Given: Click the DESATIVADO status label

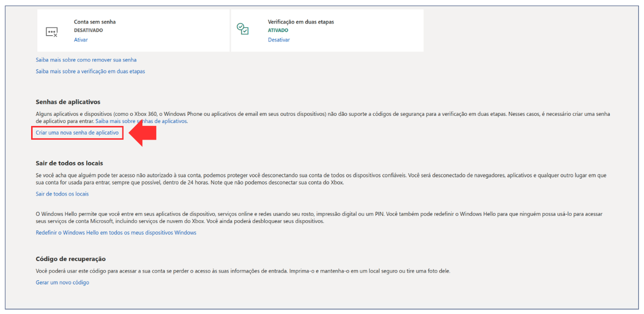Looking at the screenshot, I should tap(88, 31).
